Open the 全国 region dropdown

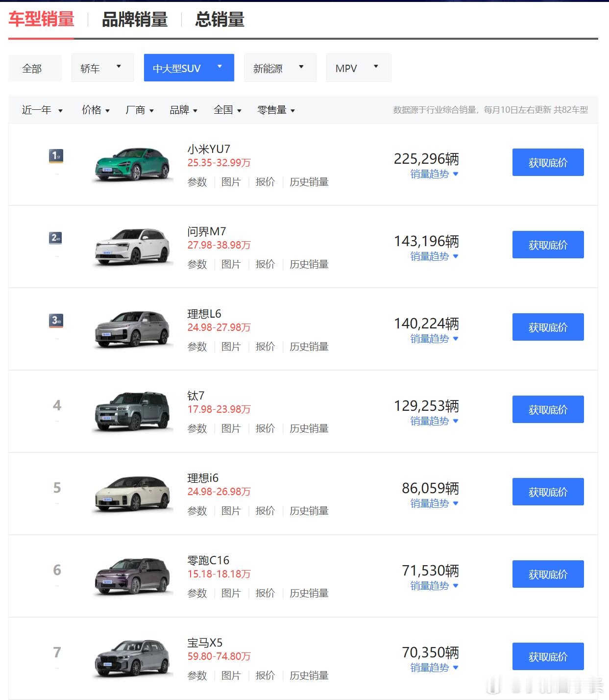(228, 110)
